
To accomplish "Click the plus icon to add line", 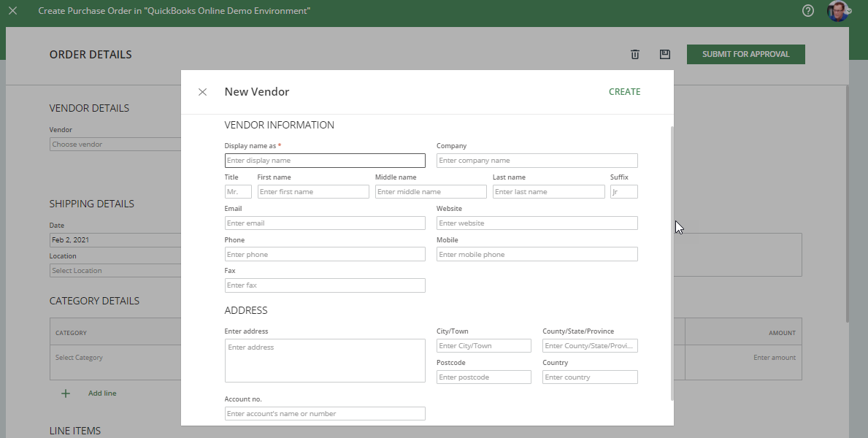I will (66, 393).
